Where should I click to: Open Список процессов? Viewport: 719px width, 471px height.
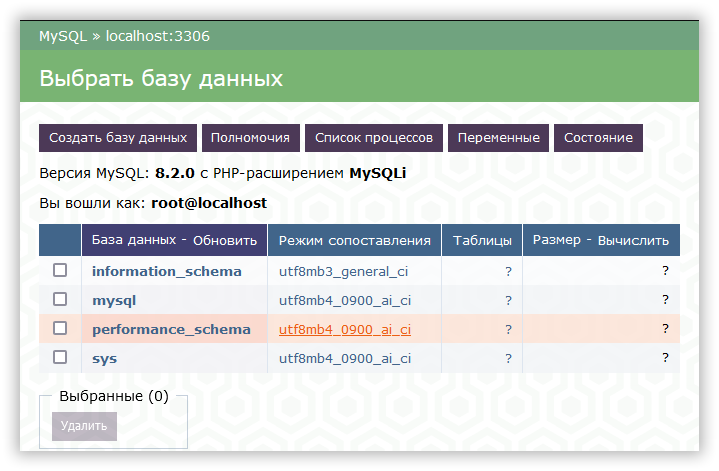374,138
